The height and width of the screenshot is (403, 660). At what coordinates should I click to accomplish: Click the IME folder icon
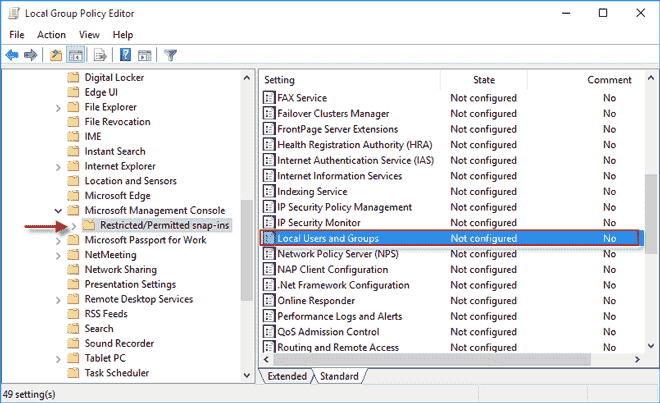click(x=73, y=136)
